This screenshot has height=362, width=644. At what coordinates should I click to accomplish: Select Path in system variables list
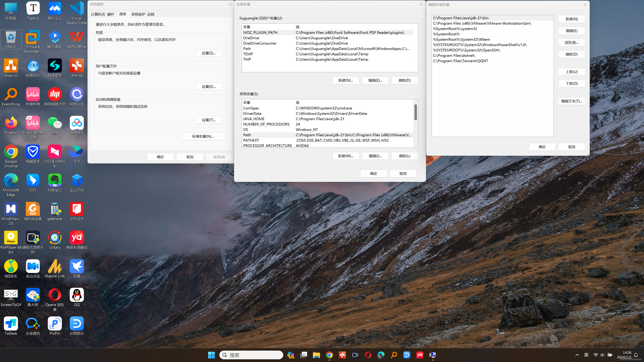pos(247,135)
